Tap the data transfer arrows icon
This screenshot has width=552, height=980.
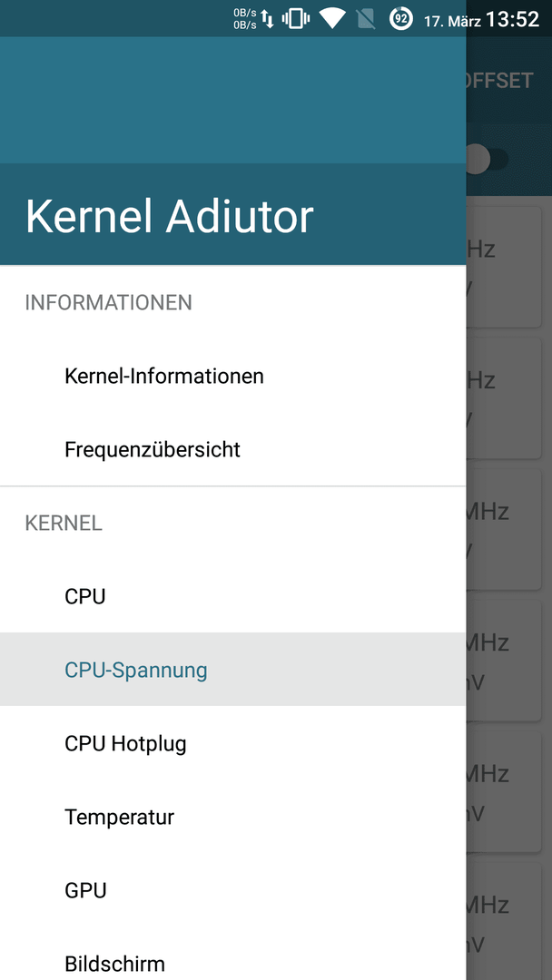(x=268, y=18)
